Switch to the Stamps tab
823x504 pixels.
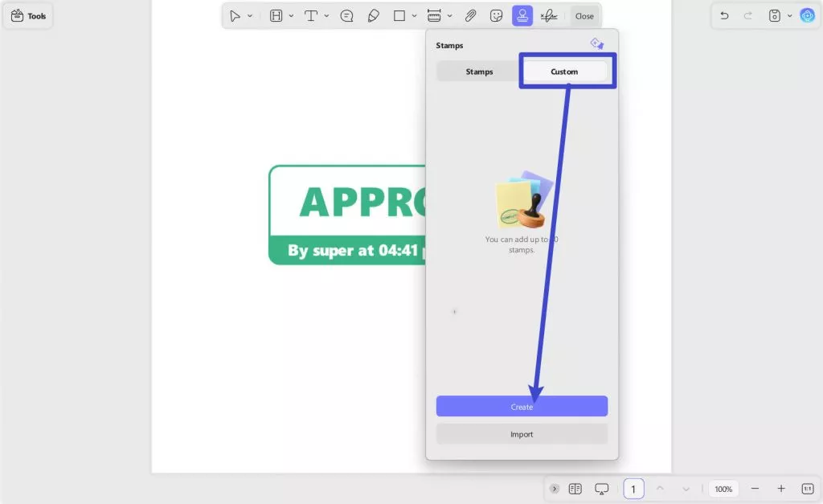[x=479, y=72]
